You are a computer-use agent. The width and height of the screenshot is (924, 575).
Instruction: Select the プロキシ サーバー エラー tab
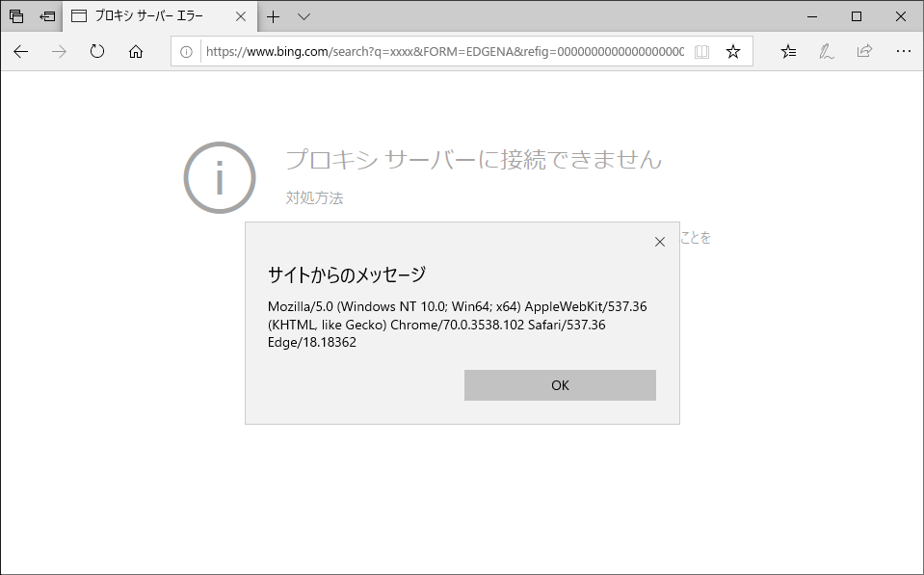point(149,16)
